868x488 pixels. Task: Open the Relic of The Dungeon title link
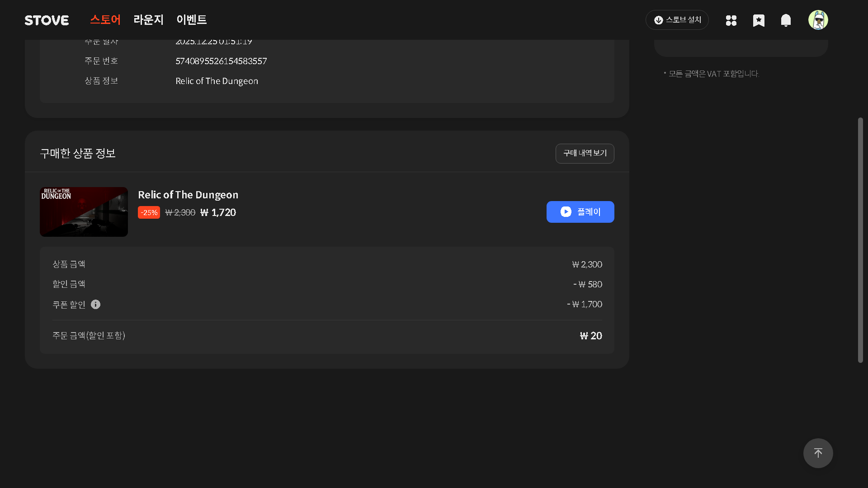tap(188, 195)
